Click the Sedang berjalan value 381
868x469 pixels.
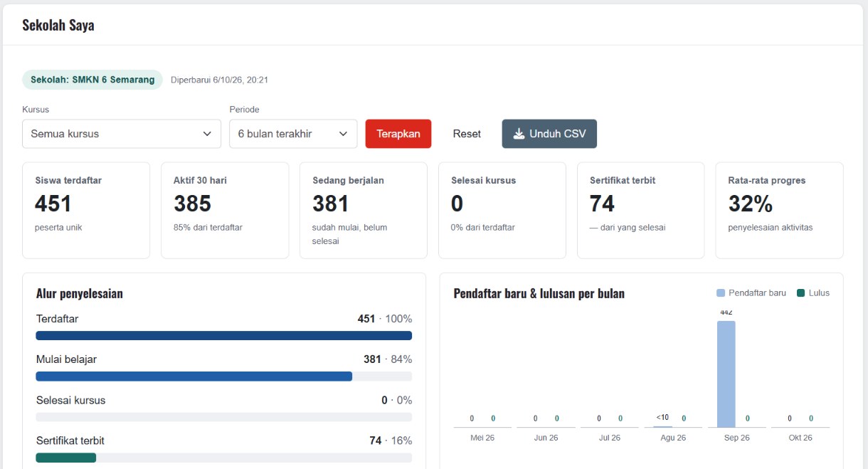click(331, 204)
